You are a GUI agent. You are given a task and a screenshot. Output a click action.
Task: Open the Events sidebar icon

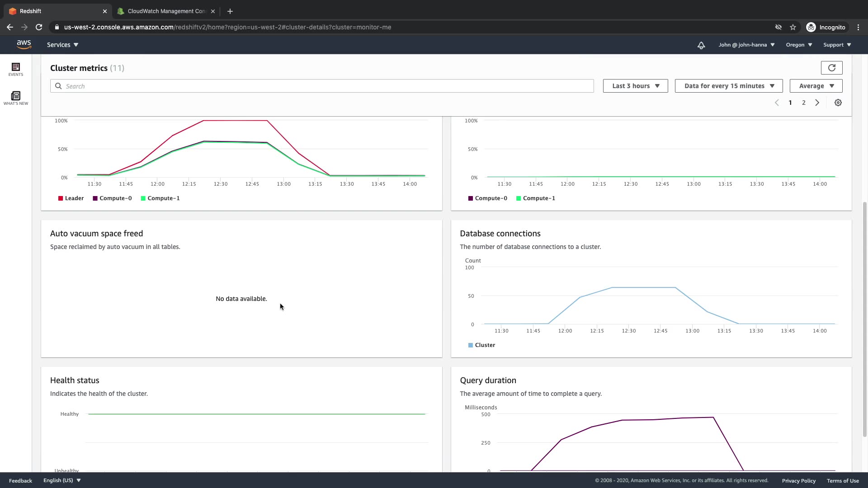point(16,69)
